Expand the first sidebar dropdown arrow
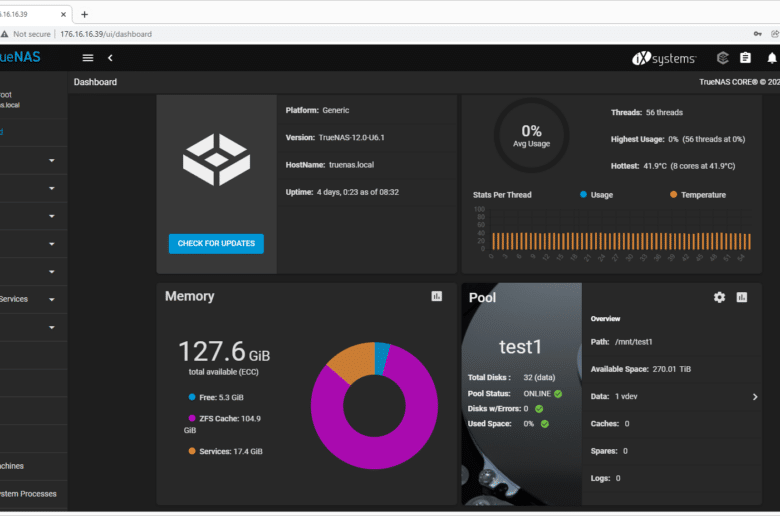780x516 pixels. click(52, 161)
